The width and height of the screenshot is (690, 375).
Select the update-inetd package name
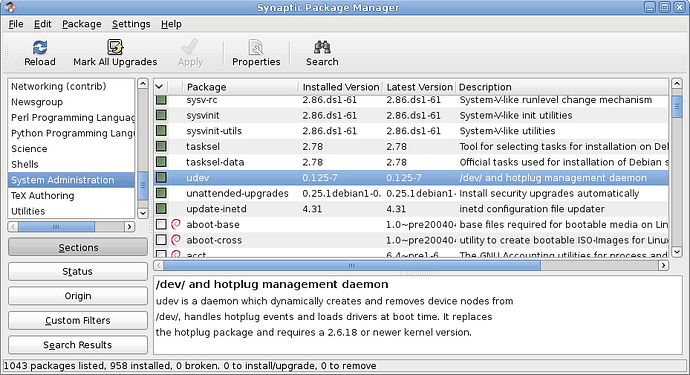(x=216, y=209)
